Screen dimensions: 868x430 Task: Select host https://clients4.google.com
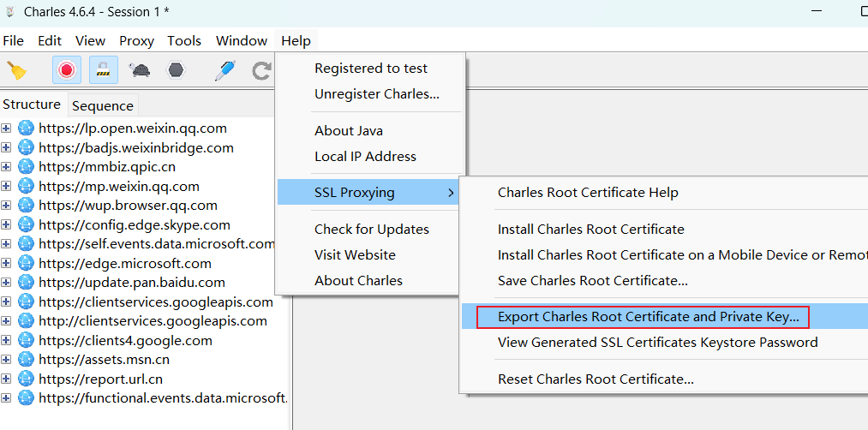point(126,340)
